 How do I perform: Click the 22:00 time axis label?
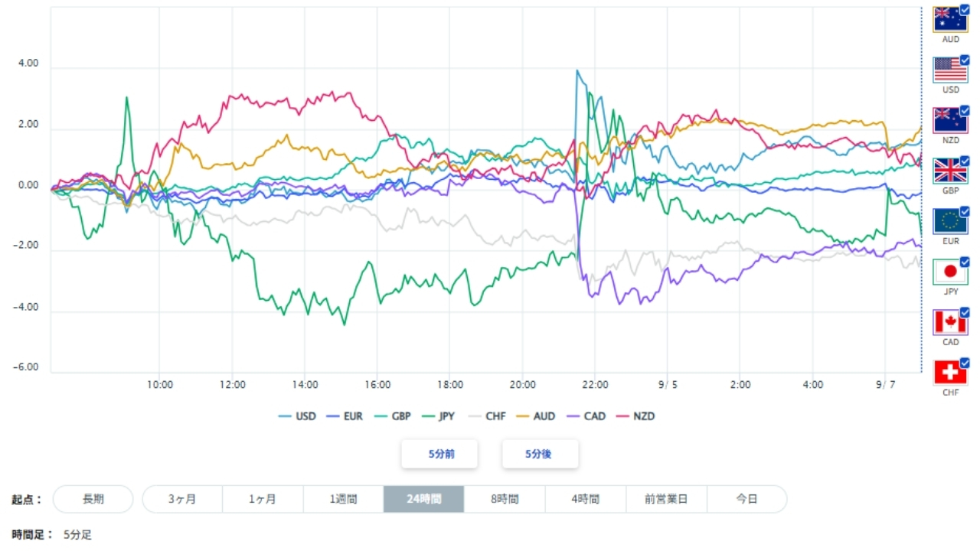coord(595,384)
